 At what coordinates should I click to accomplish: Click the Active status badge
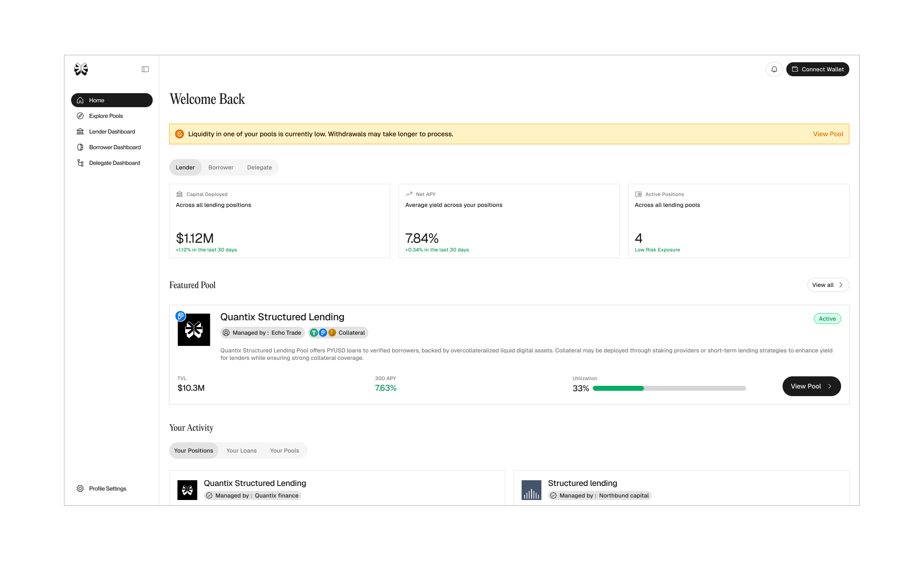(827, 319)
